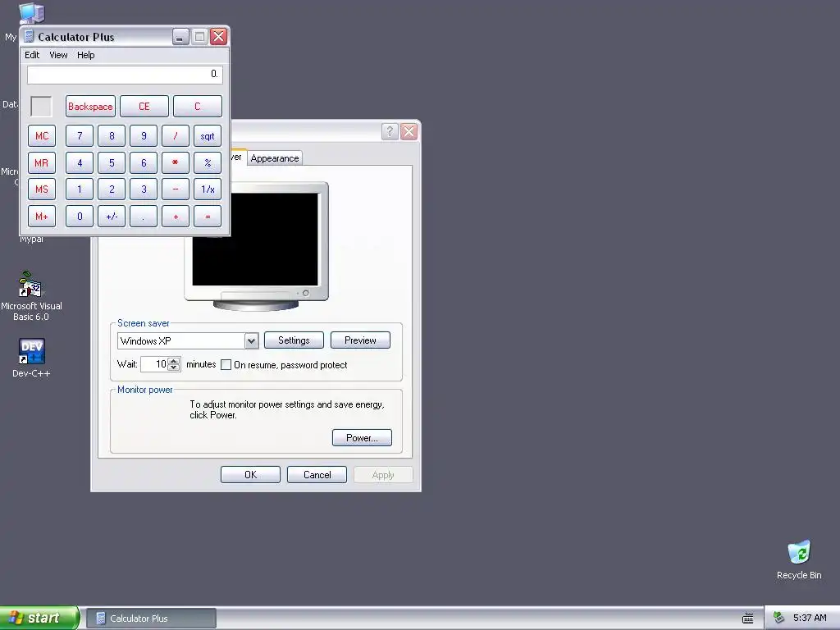Click the 5:37 AM clock
Image resolution: width=840 pixels, height=630 pixels.
810,618
